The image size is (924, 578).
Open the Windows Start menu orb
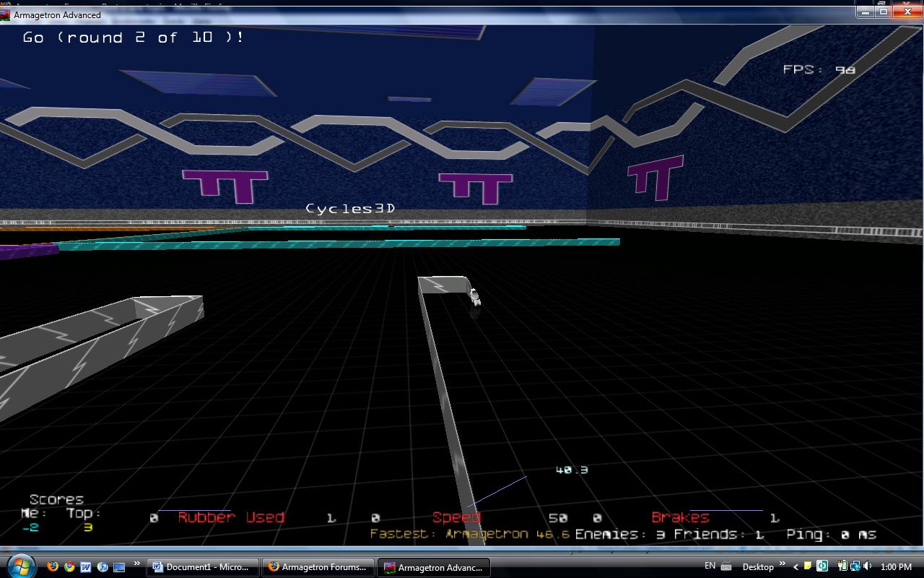coord(19,566)
